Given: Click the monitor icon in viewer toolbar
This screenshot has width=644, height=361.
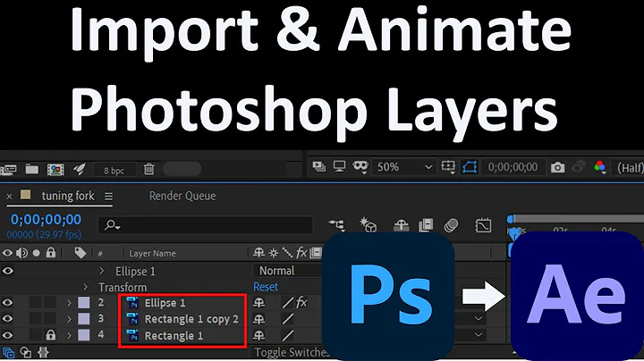Looking at the screenshot, I should point(339,166).
